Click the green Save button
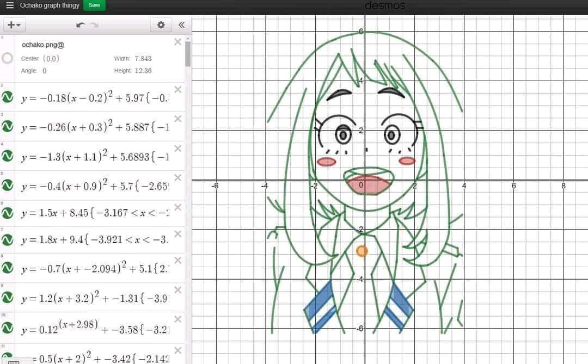The height and width of the screenshot is (364, 588). 94,5
